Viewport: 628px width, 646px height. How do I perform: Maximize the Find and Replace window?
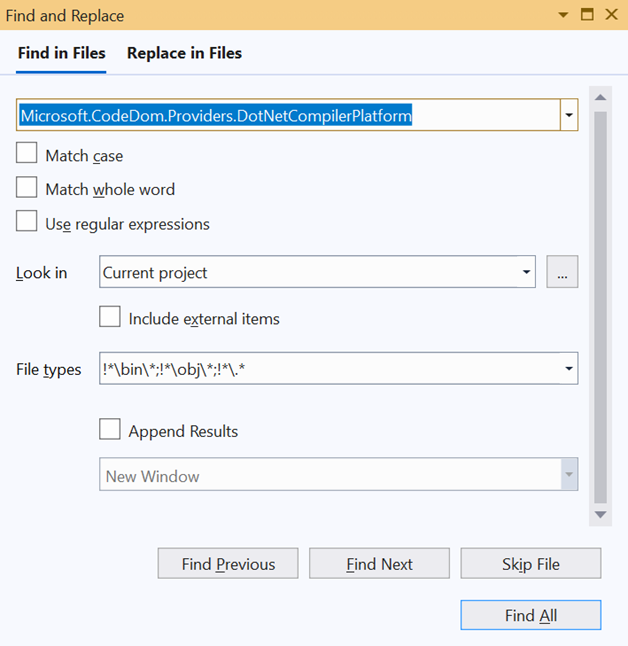[x=587, y=15]
